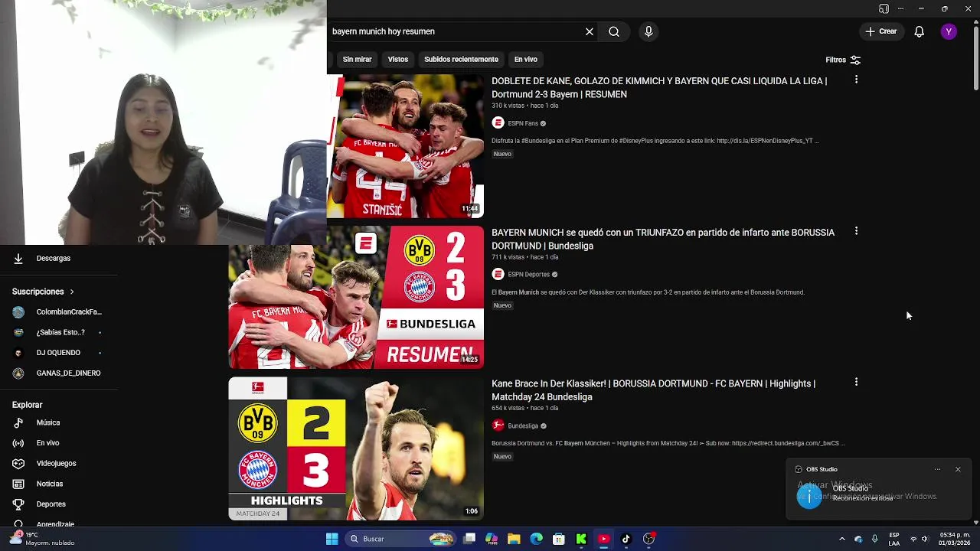This screenshot has height=551, width=980.
Task: Open File Explorer from the taskbar
Action: pyautogui.click(x=514, y=539)
